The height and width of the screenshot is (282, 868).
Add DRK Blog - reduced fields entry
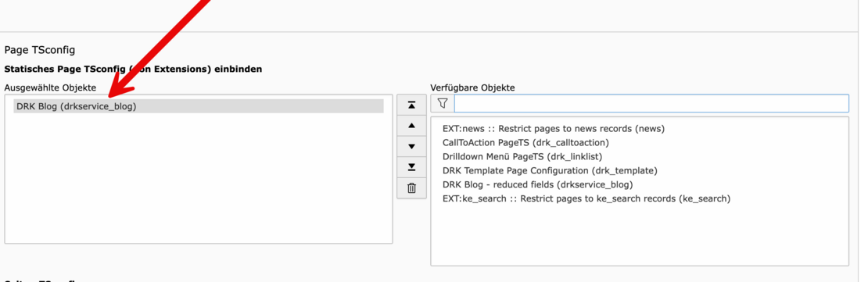[537, 184]
